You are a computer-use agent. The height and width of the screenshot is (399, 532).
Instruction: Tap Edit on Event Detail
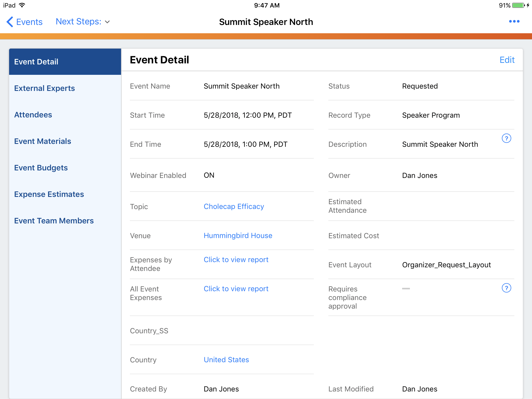tap(507, 60)
